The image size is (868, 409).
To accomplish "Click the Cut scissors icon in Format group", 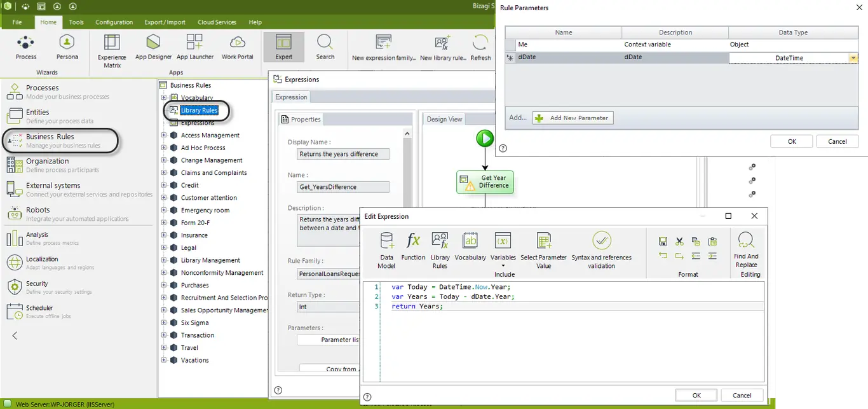I will point(679,242).
